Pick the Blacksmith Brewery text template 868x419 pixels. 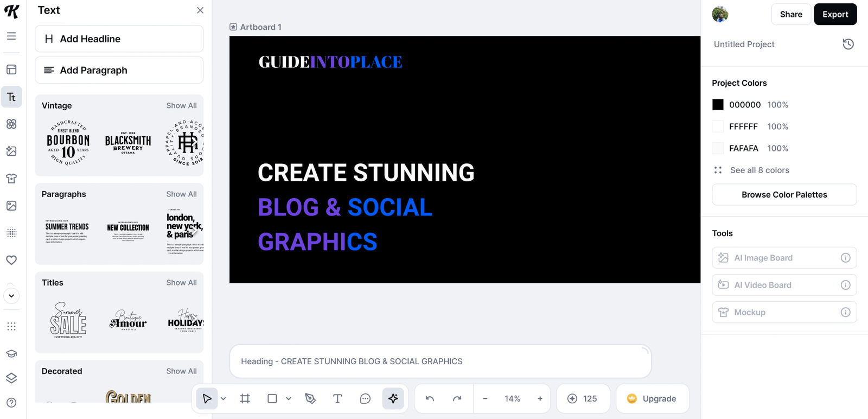click(x=128, y=143)
